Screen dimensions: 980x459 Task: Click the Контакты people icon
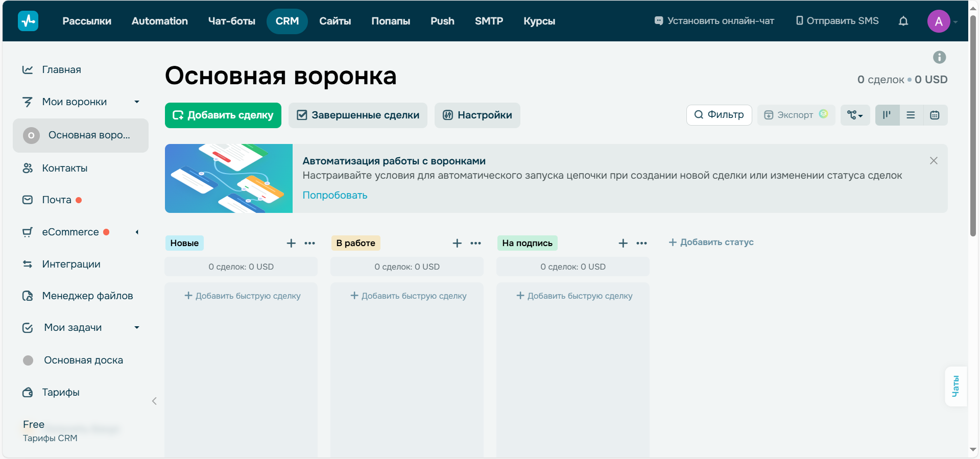click(28, 168)
